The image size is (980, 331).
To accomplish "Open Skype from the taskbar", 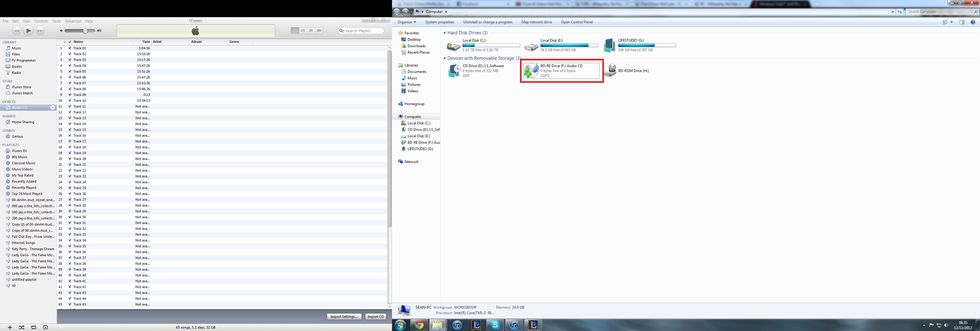I will tap(495, 325).
